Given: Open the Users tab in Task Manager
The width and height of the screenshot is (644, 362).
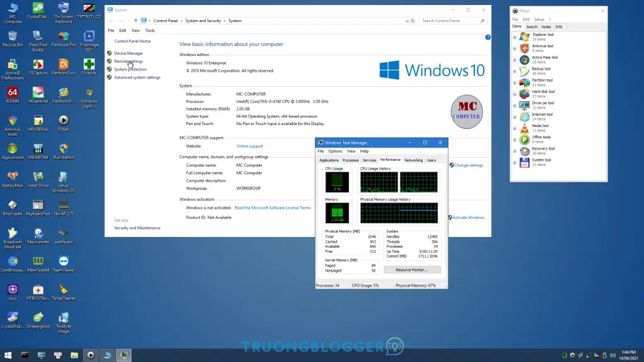Looking at the screenshot, I should click(x=431, y=160).
